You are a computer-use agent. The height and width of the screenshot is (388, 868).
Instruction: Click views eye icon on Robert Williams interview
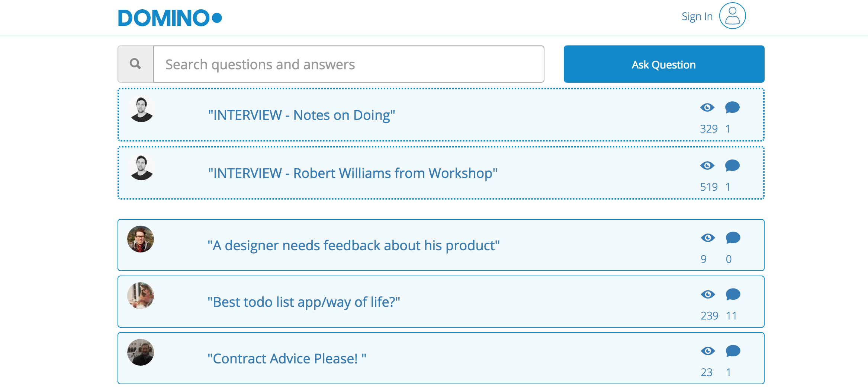click(707, 166)
